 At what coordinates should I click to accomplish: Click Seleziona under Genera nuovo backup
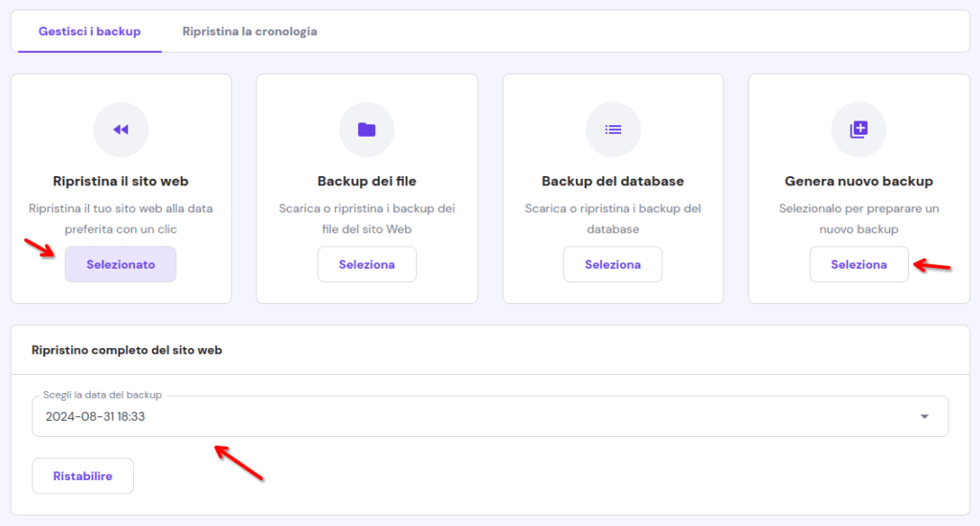click(858, 264)
